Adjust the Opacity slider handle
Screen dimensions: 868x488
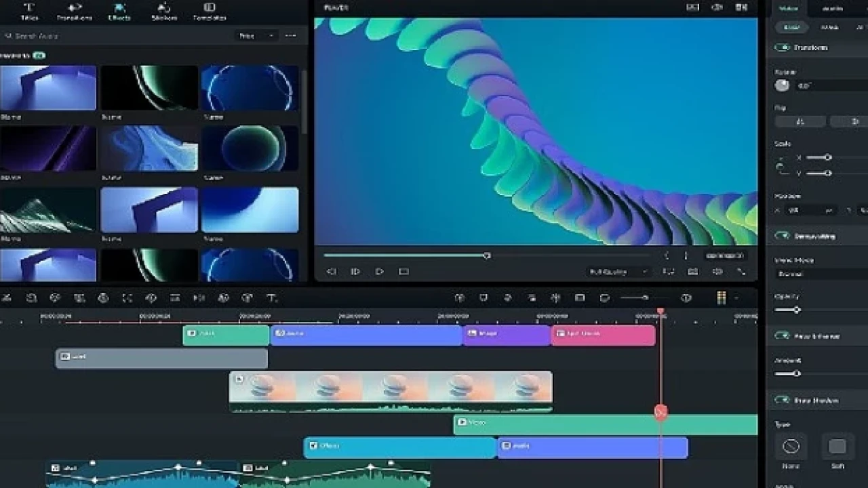[x=797, y=310]
